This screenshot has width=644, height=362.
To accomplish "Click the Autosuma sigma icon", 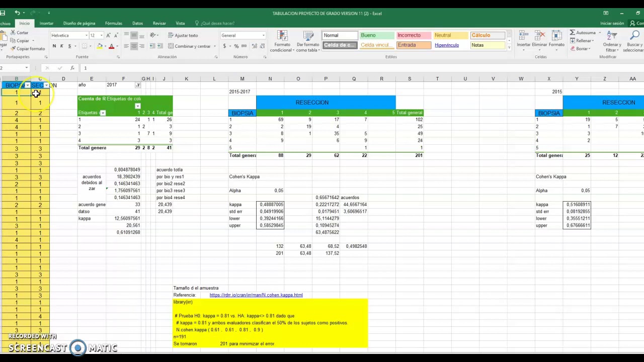I will (572, 33).
